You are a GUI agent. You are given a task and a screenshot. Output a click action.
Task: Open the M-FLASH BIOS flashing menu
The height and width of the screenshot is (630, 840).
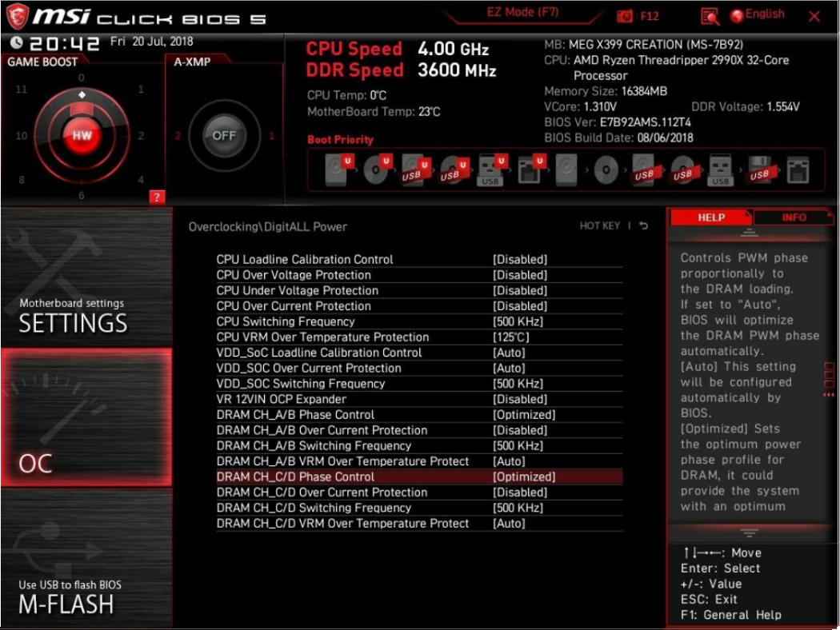point(86,558)
